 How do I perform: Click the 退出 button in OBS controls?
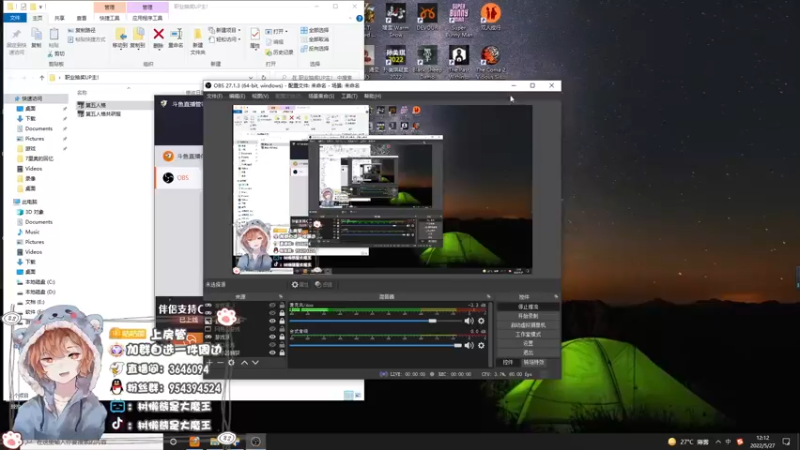pos(528,353)
